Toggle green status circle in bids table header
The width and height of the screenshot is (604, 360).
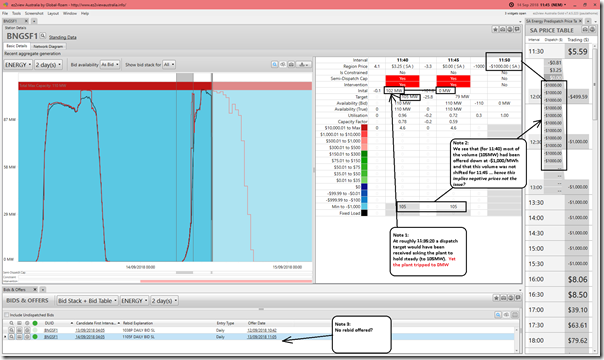[35, 323]
